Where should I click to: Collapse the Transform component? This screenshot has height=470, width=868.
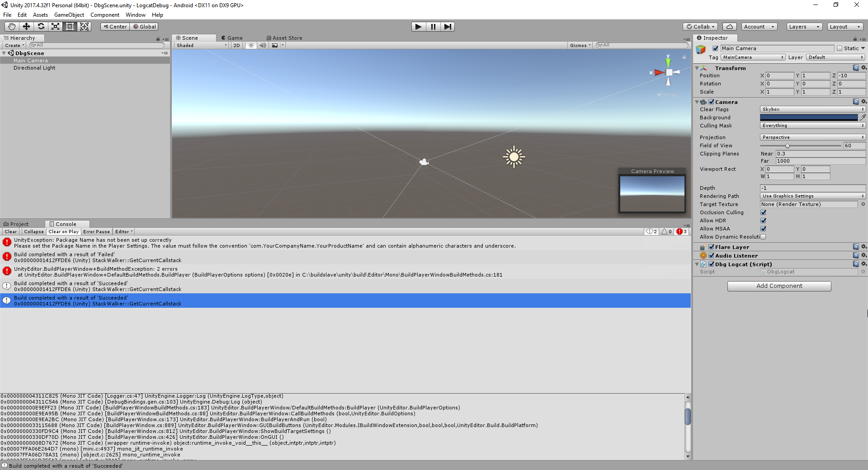point(697,68)
